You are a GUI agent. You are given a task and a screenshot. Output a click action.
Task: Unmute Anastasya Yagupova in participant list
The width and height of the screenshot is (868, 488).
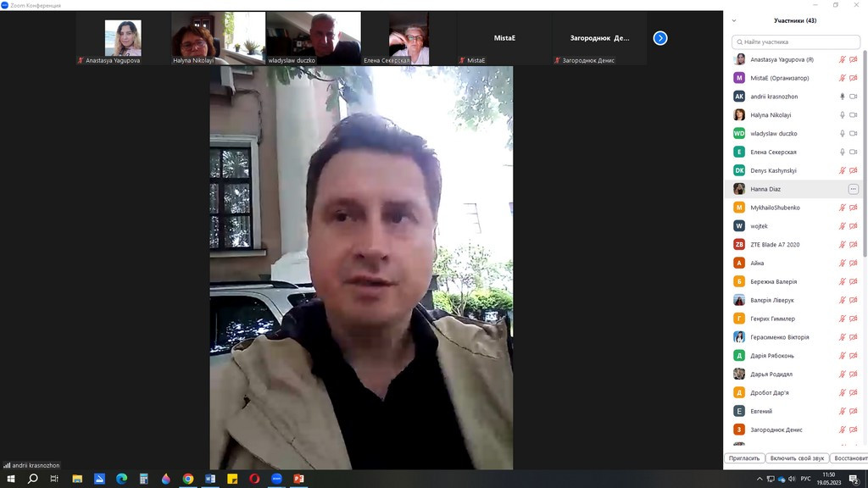click(x=842, y=59)
